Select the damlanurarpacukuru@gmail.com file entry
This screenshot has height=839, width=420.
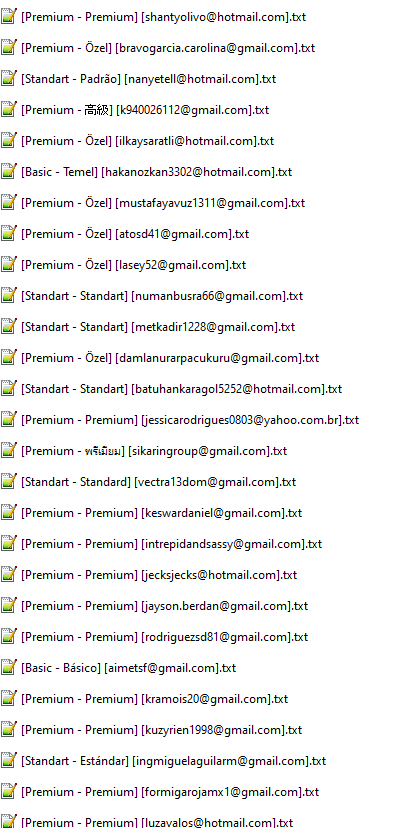170,359
